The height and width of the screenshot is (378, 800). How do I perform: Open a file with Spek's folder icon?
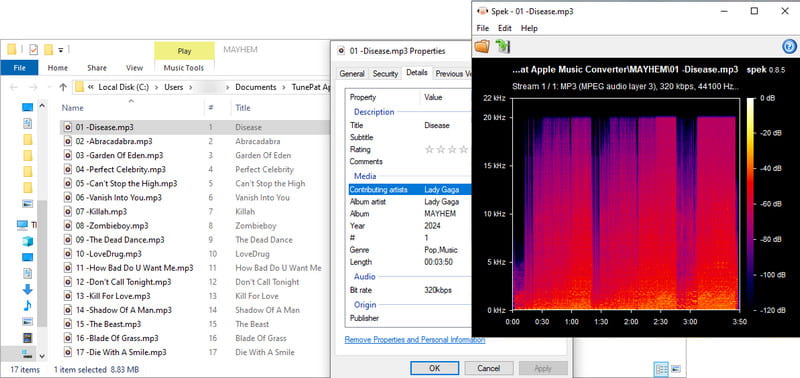[x=482, y=46]
